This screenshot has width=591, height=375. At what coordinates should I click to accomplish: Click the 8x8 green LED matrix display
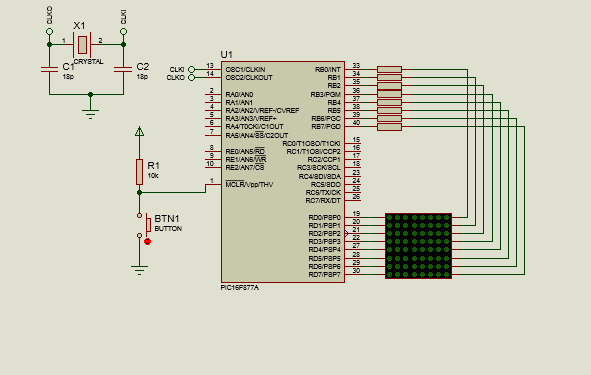(x=418, y=246)
